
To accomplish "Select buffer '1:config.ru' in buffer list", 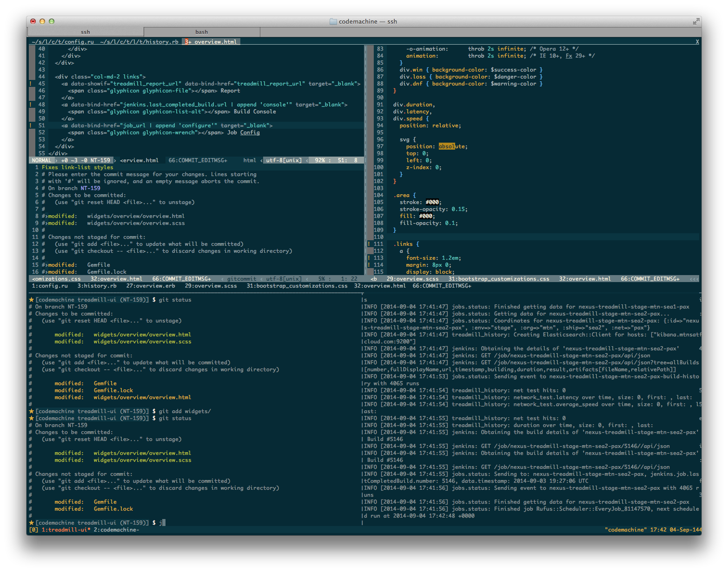I will tap(50, 286).
